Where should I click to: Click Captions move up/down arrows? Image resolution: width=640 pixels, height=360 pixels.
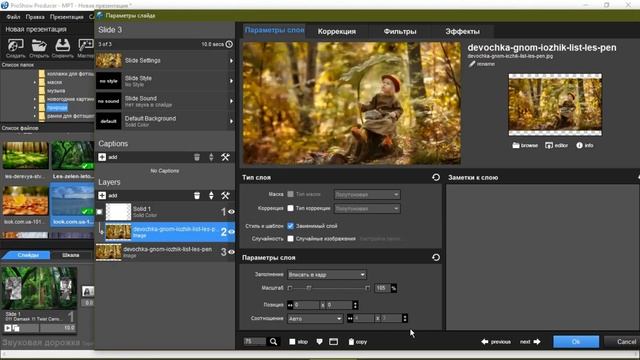(211, 157)
